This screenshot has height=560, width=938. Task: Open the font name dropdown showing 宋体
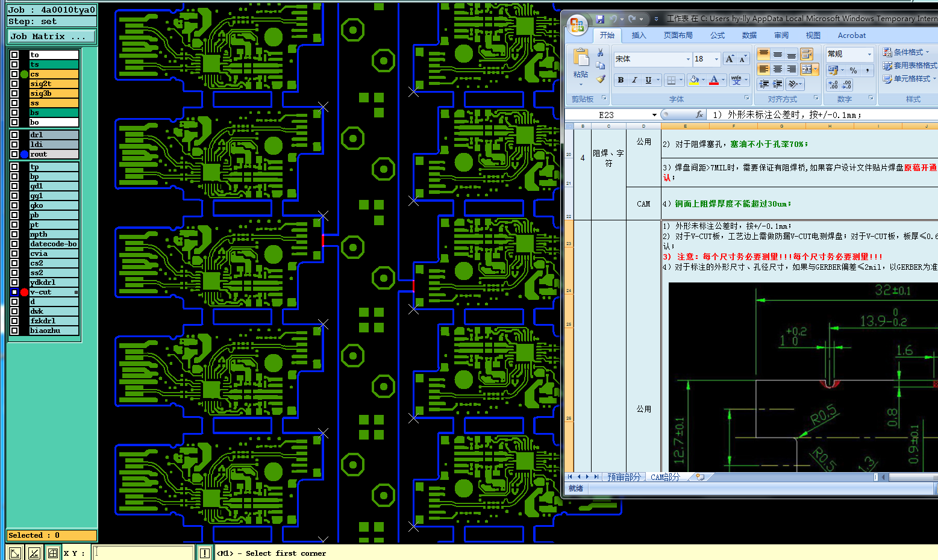click(x=688, y=59)
